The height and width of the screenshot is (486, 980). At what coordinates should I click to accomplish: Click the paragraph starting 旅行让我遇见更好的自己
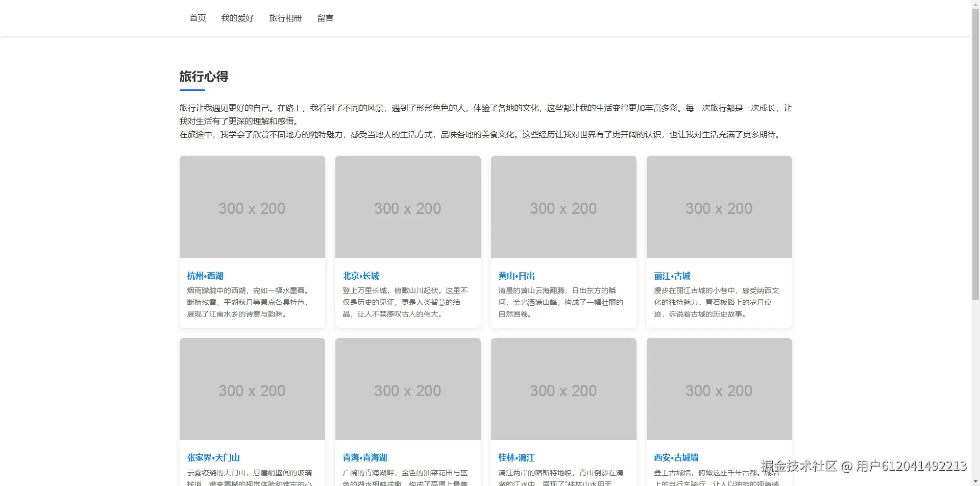[x=485, y=114]
